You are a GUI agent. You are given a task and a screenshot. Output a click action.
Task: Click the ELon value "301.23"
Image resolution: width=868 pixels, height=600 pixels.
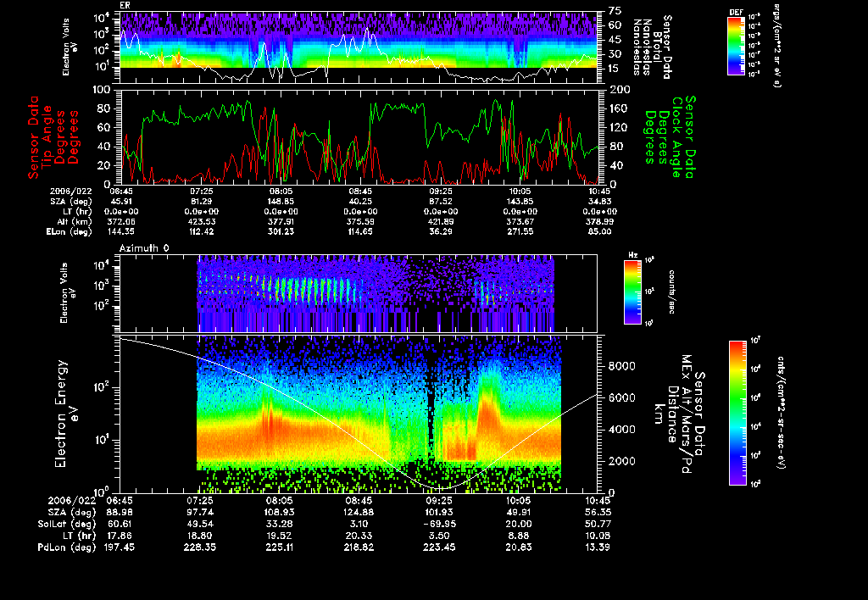point(280,232)
